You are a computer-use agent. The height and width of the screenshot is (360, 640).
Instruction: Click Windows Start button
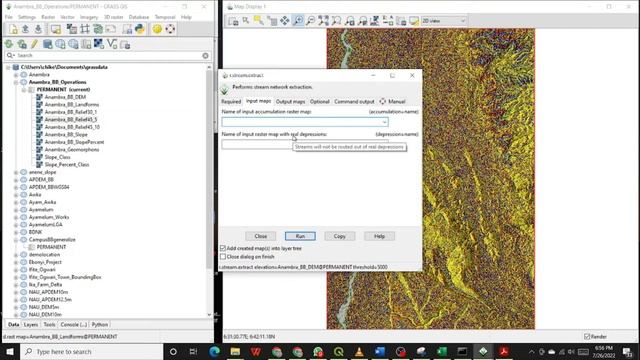coord(9,351)
